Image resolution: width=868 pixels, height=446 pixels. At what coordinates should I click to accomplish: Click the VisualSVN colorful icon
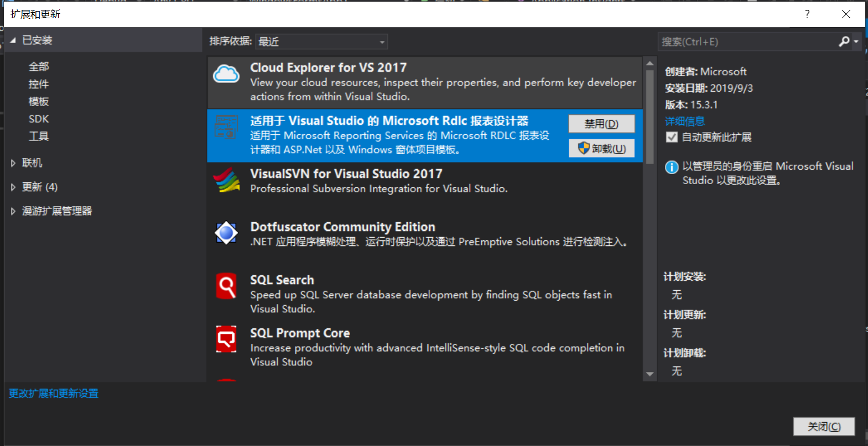[x=226, y=180]
